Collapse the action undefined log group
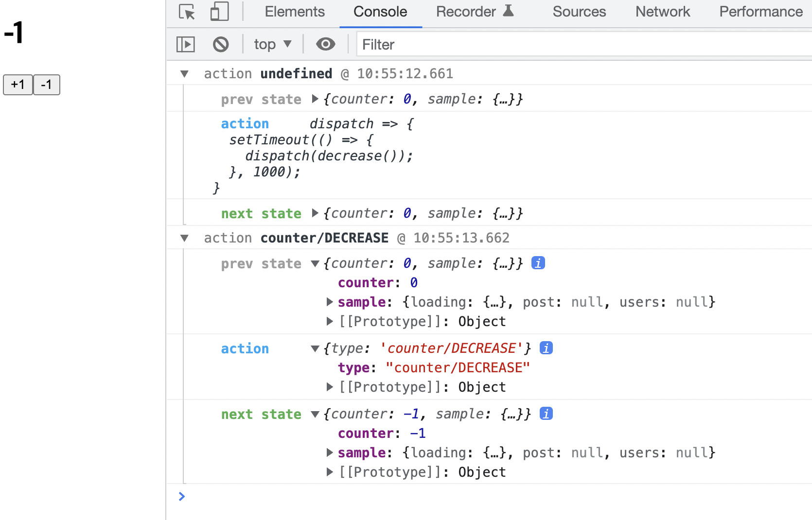 click(184, 74)
